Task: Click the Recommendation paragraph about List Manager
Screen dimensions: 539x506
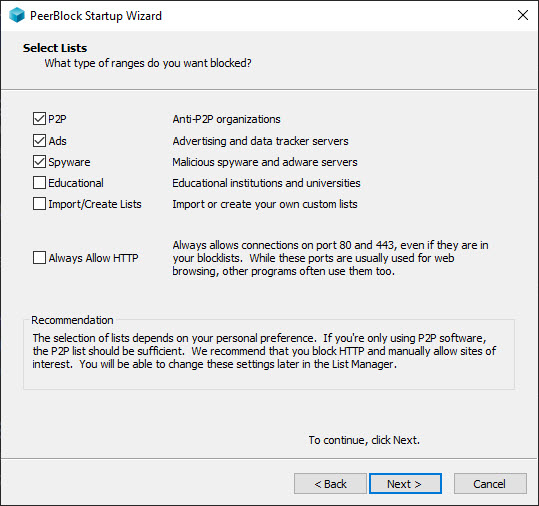Action: click(x=264, y=351)
